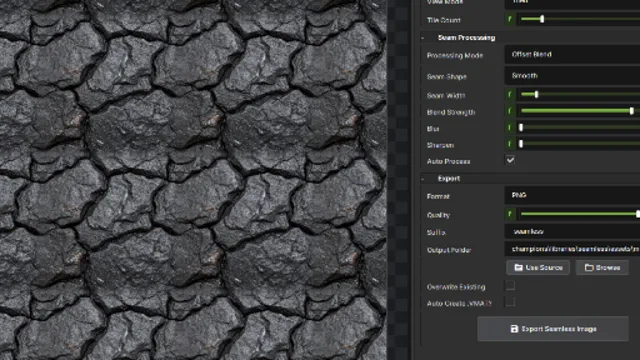Open the View Mode dropdown
Image resolution: width=640 pixels, height=360 pixels.
[572, 3]
